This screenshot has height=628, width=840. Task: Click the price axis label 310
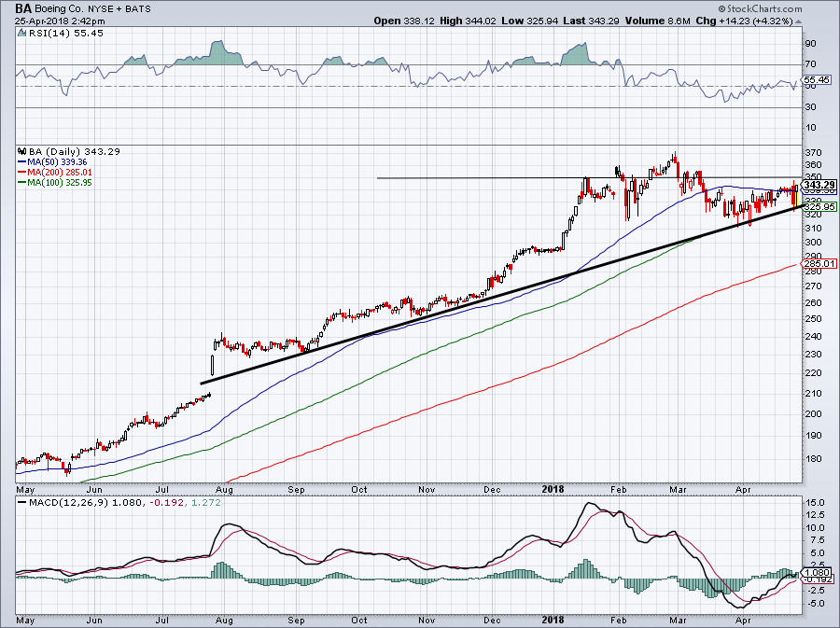tap(813, 229)
